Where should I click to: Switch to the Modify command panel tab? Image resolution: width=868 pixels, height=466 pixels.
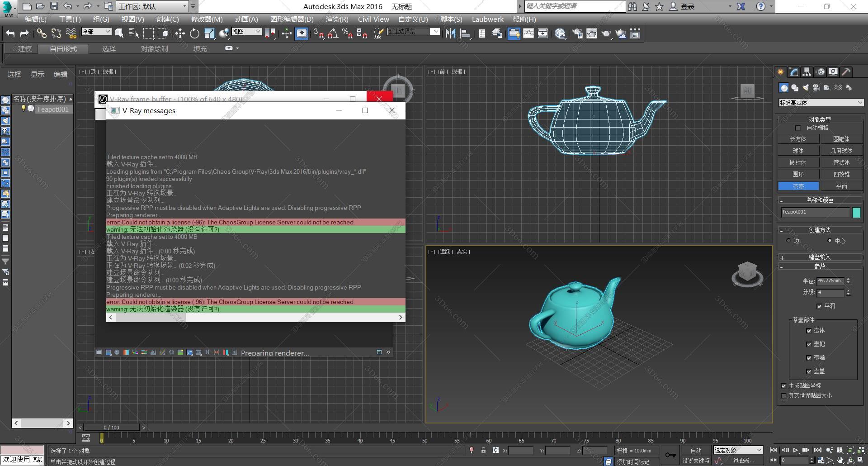point(794,72)
